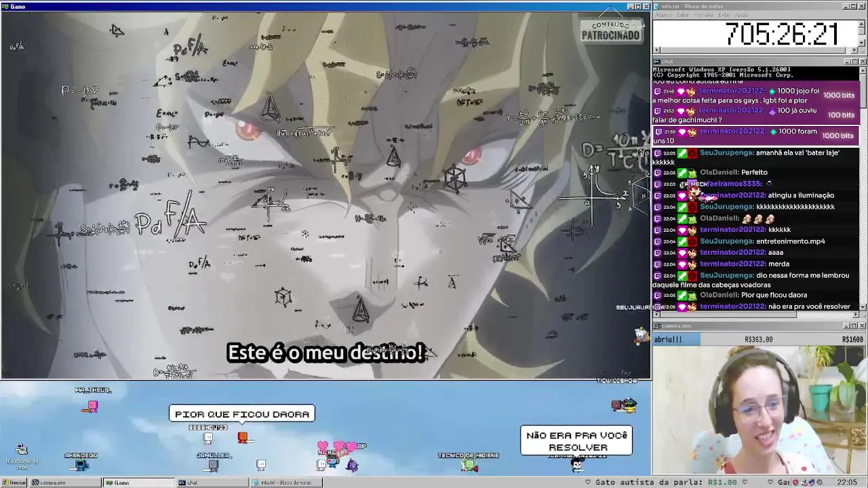Click the Game window title bar icon

(x=5, y=7)
